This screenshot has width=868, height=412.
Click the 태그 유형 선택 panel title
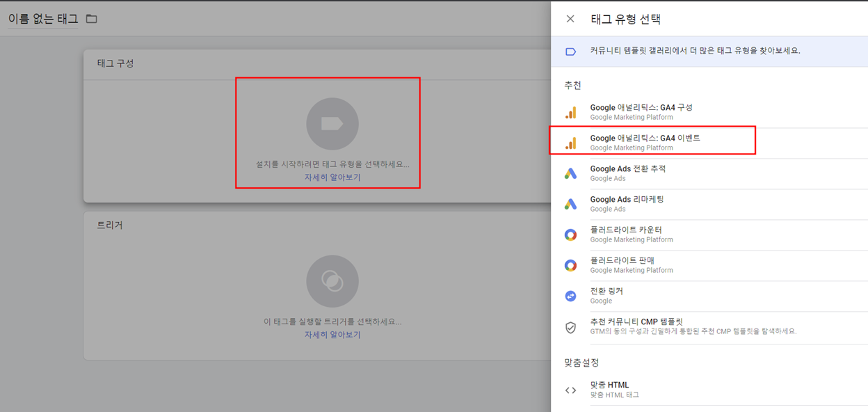coord(625,19)
